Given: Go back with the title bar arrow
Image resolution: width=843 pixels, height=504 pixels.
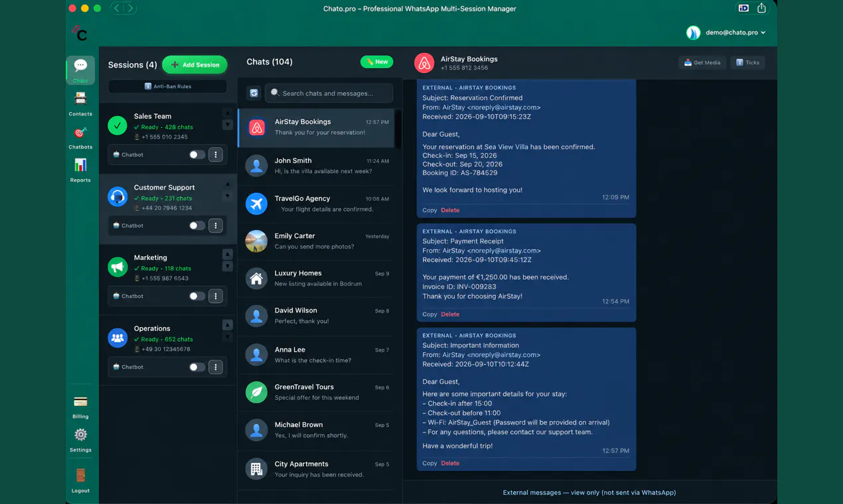Looking at the screenshot, I should pyautogui.click(x=117, y=9).
